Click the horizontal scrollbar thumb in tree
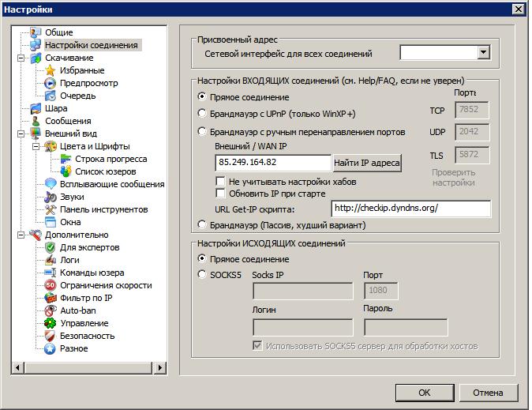 pos(88,367)
